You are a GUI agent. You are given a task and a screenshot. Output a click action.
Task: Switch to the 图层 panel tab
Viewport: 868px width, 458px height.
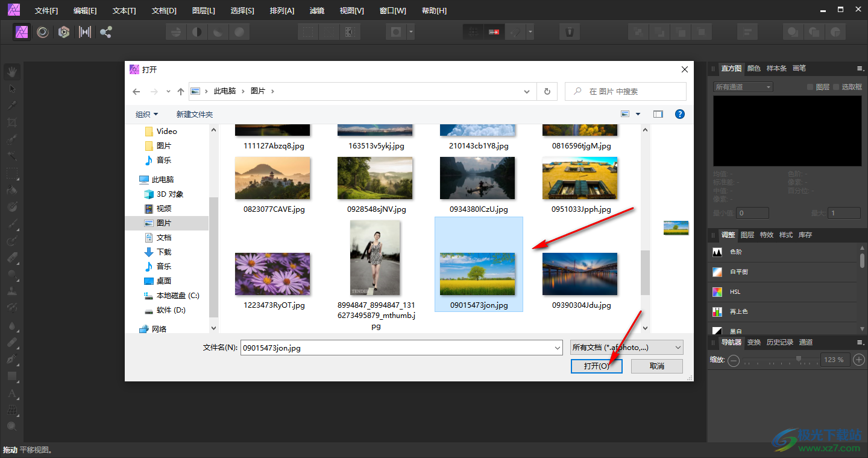(x=747, y=235)
